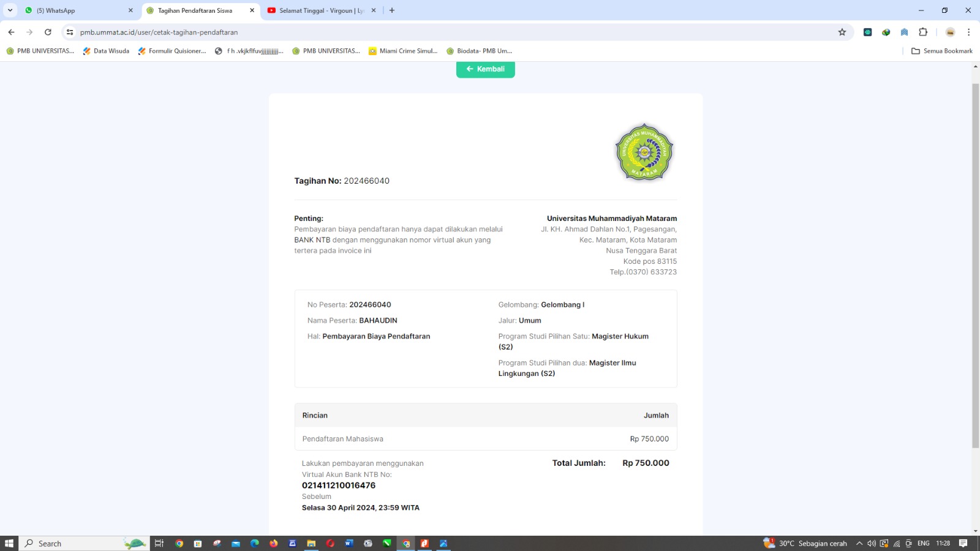Viewport: 980px width, 551px height.
Task: Switch to the WhatsApp tab
Action: click(x=73, y=10)
